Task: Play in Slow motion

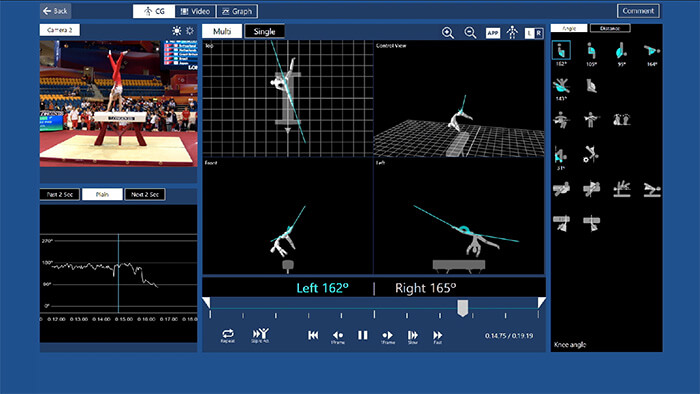Action: click(x=413, y=336)
